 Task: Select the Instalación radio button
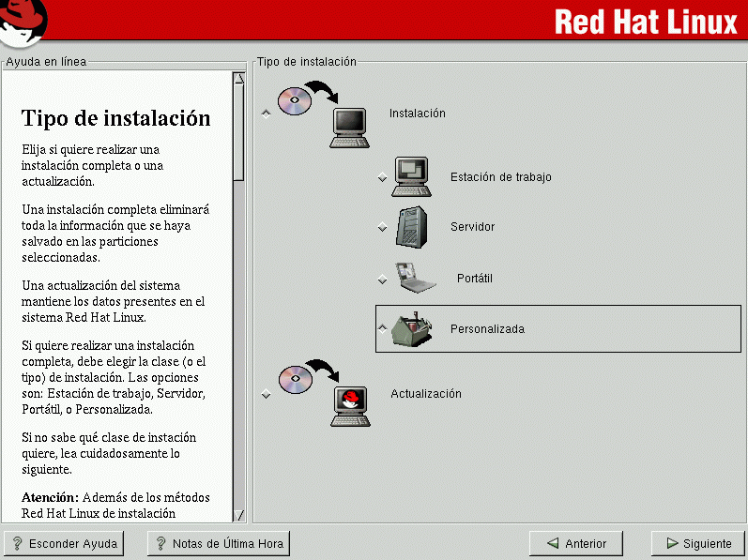tap(266, 114)
